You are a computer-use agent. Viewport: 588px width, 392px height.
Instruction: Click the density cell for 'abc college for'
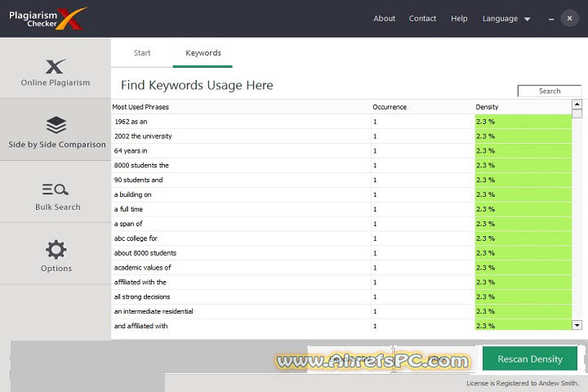click(x=523, y=238)
